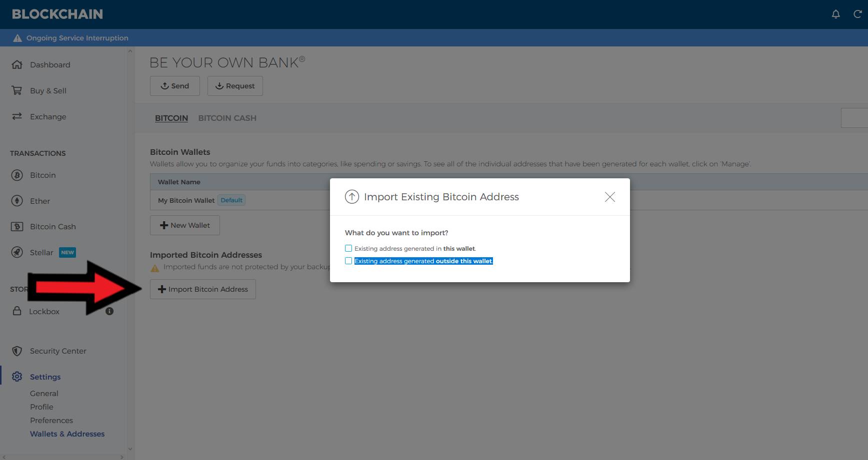Open Bitcoin transactions
Viewport: 868px width, 460px height.
point(43,175)
